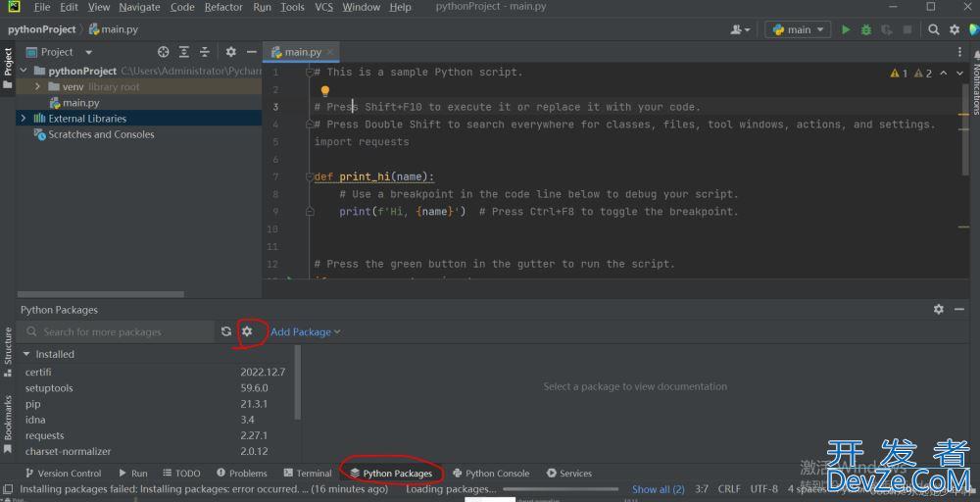Open the Help menu
This screenshot has height=502, width=980.
[400, 7]
